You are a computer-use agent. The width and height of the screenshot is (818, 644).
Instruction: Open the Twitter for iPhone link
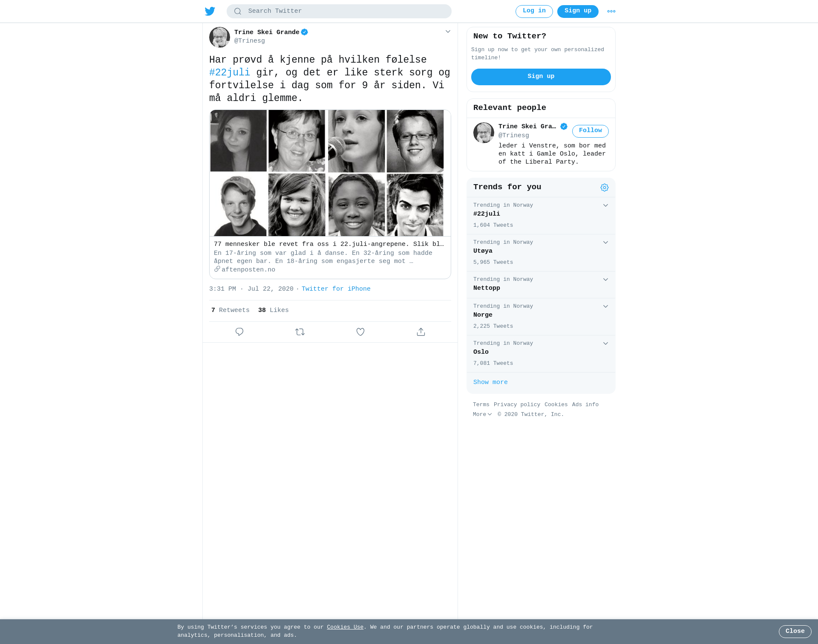[x=336, y=289]
